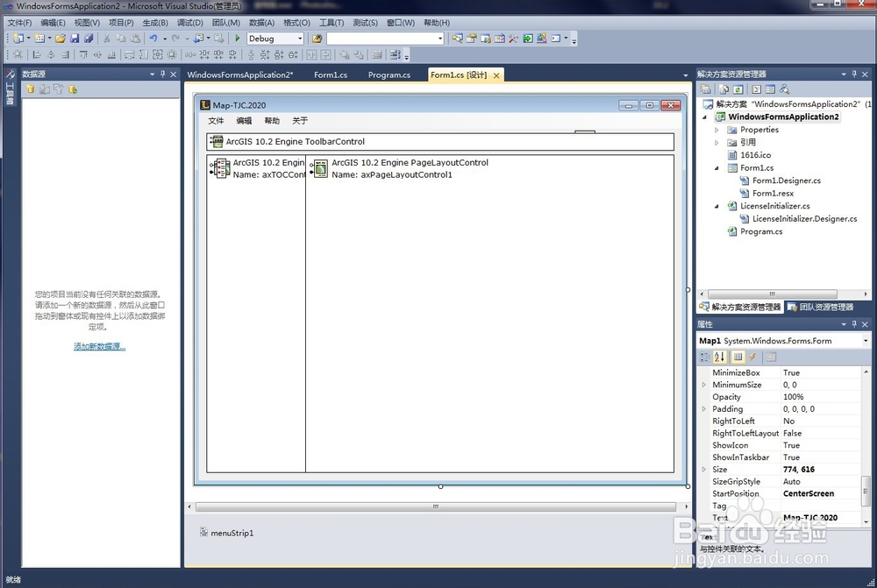
Task: Click the Opacity value 100%
Action: click(x=793, y=397)
